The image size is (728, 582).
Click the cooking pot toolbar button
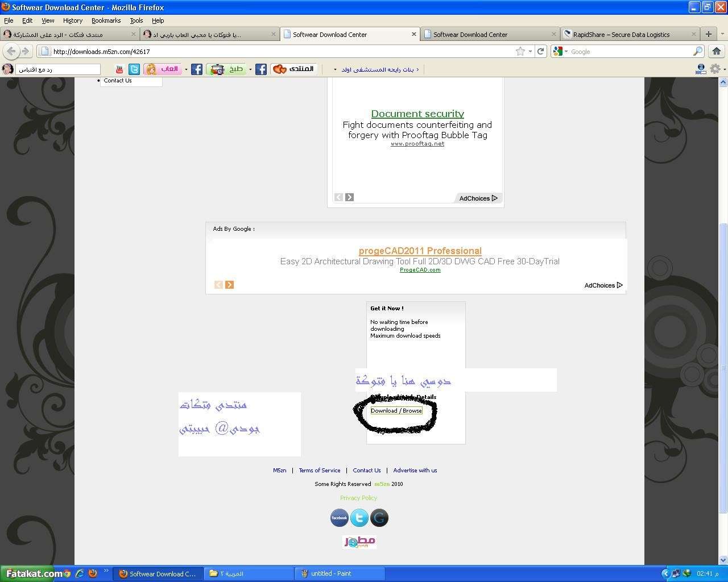[226, 69]
